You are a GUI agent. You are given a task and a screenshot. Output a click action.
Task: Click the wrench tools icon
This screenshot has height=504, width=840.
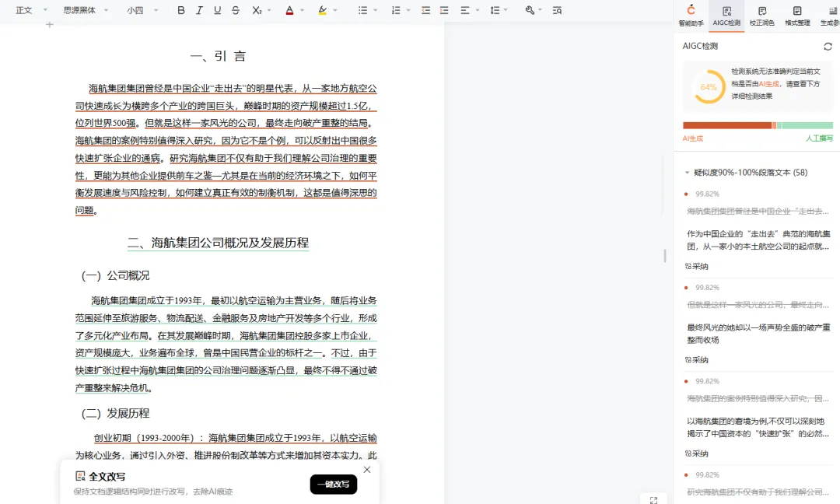[530, 10]
